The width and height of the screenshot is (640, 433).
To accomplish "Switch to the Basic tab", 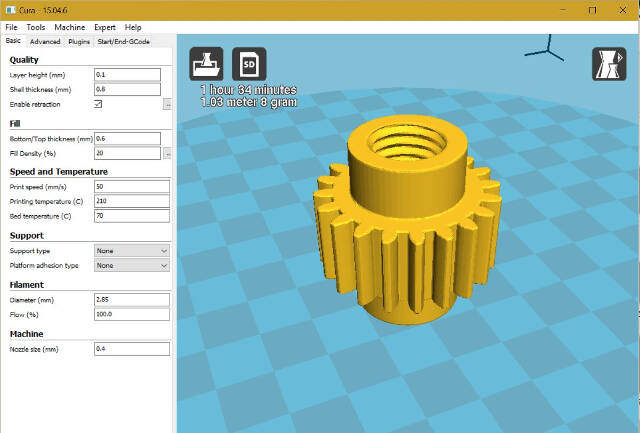I will (x=13, y=41).
